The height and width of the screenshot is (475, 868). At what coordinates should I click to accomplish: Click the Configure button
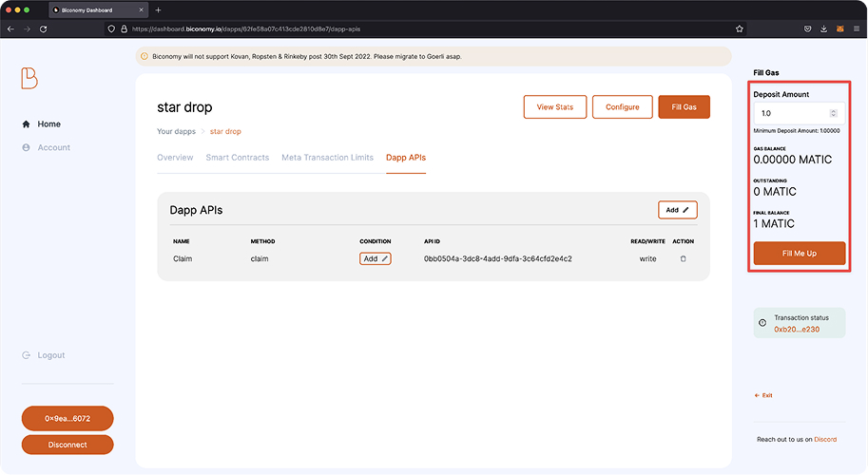click(622, 106)
